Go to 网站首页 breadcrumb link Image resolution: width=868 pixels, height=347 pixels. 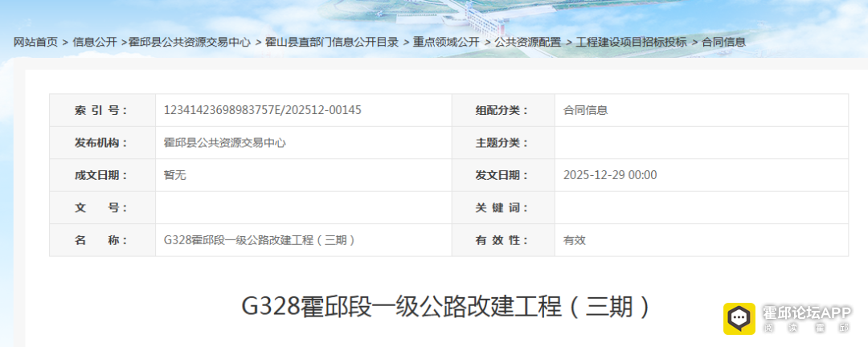[x=35, y=42]
